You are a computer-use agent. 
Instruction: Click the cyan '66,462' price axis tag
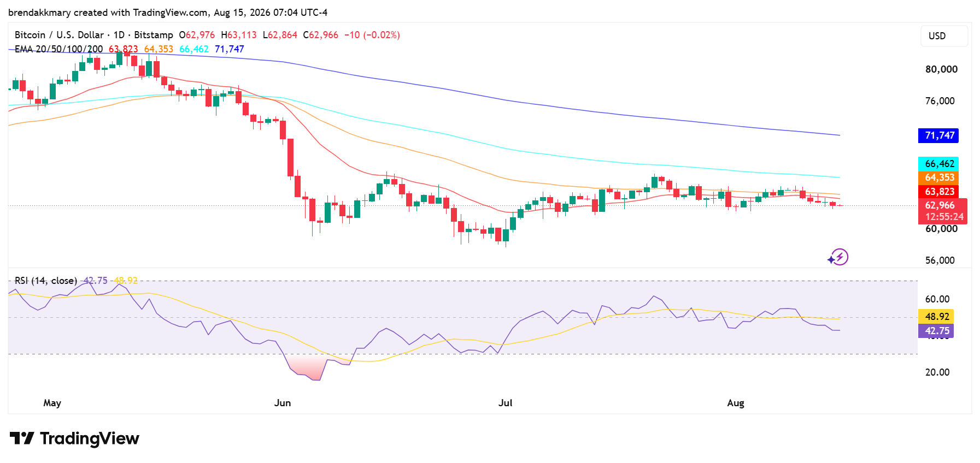[938, 164]
